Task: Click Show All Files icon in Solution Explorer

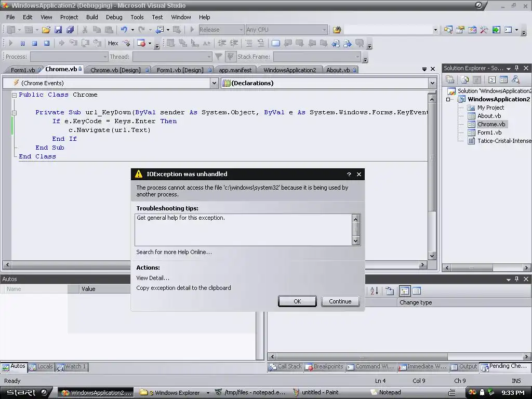Action: (465, 79)
